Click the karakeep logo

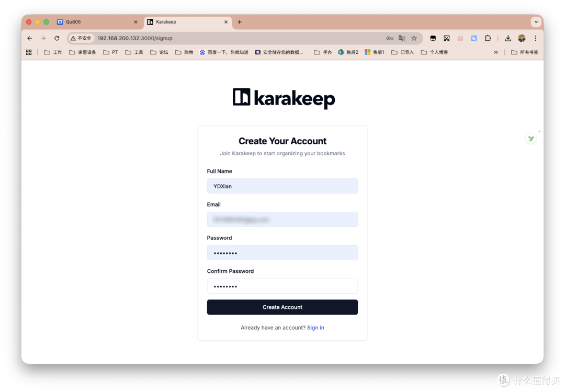pos(284,98)
